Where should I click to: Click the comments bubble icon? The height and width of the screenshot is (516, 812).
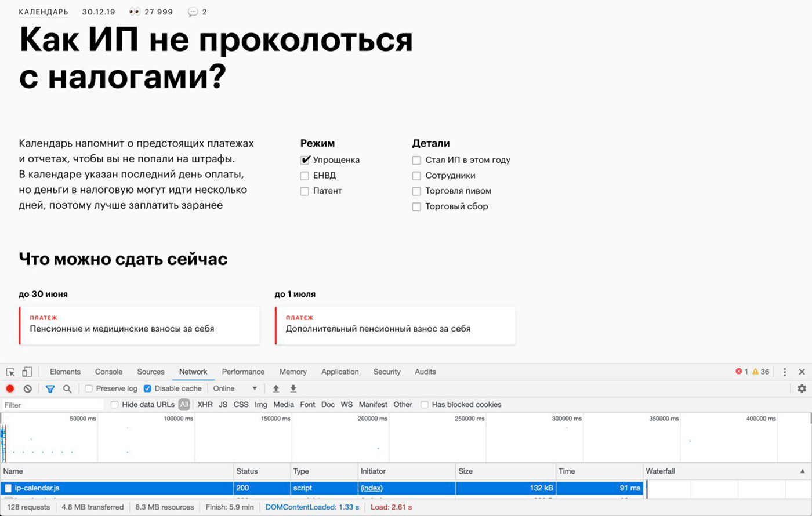(193, 12)
